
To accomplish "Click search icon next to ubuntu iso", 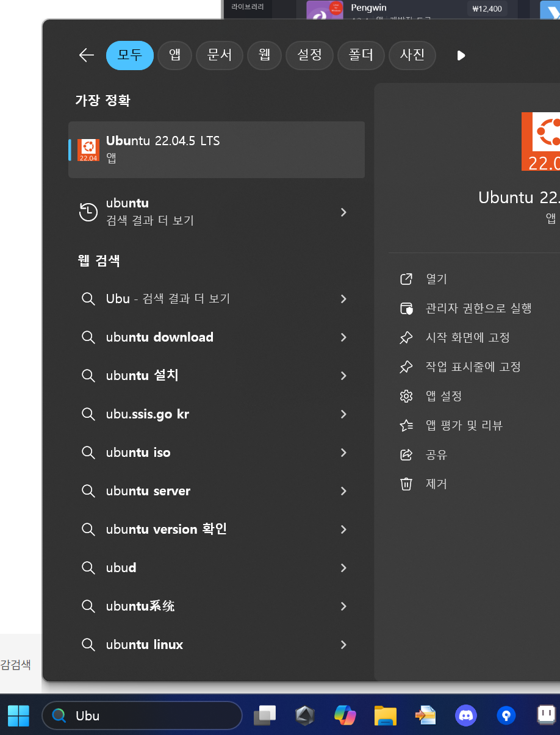I will click(88, 453).
